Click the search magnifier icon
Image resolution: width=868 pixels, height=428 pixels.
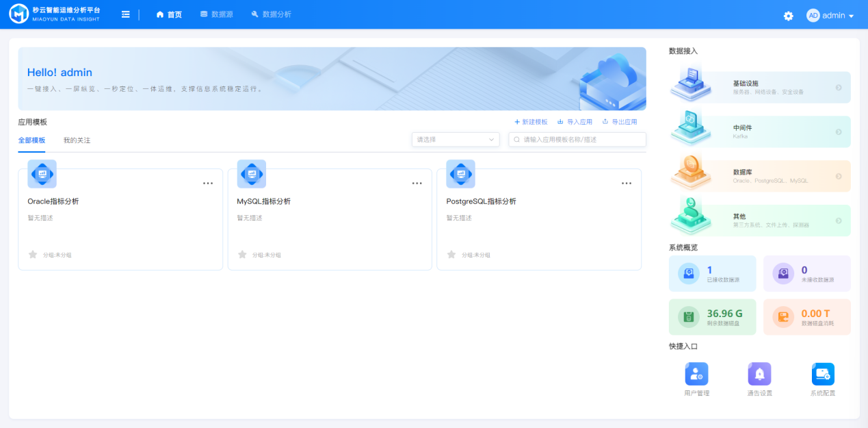[517, 139]
